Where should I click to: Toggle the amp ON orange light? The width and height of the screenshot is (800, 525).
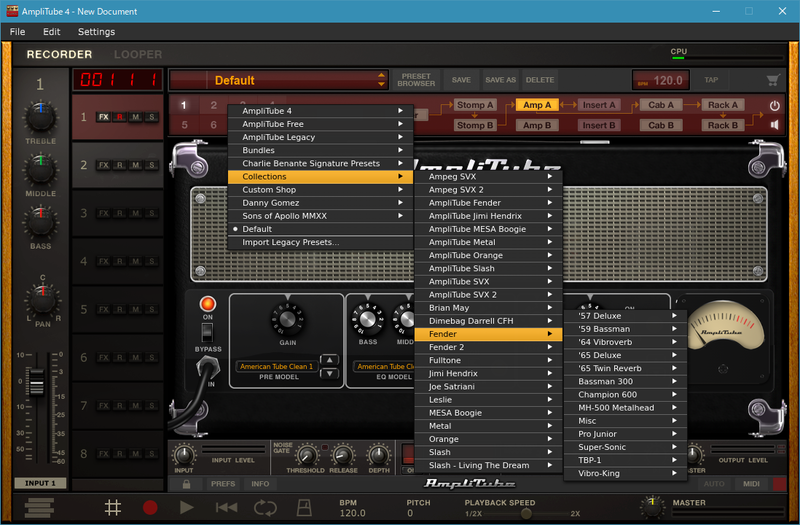tap(208, 304)
